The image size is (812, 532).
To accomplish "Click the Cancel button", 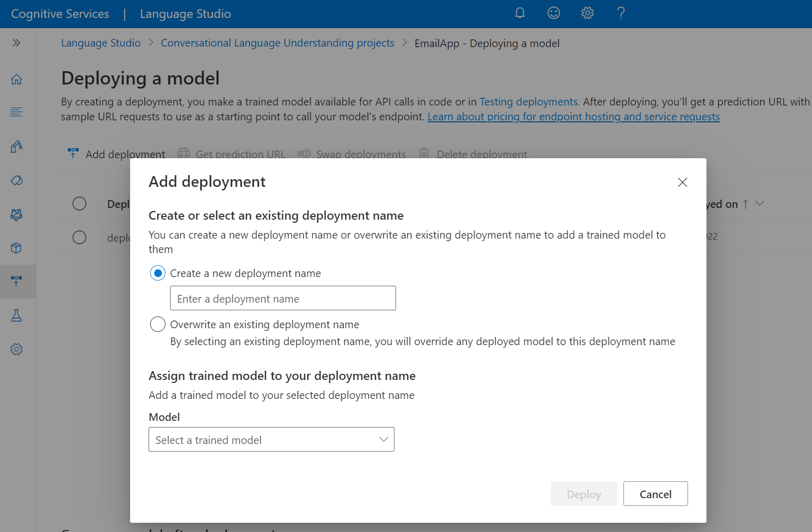I will (656, 494).
